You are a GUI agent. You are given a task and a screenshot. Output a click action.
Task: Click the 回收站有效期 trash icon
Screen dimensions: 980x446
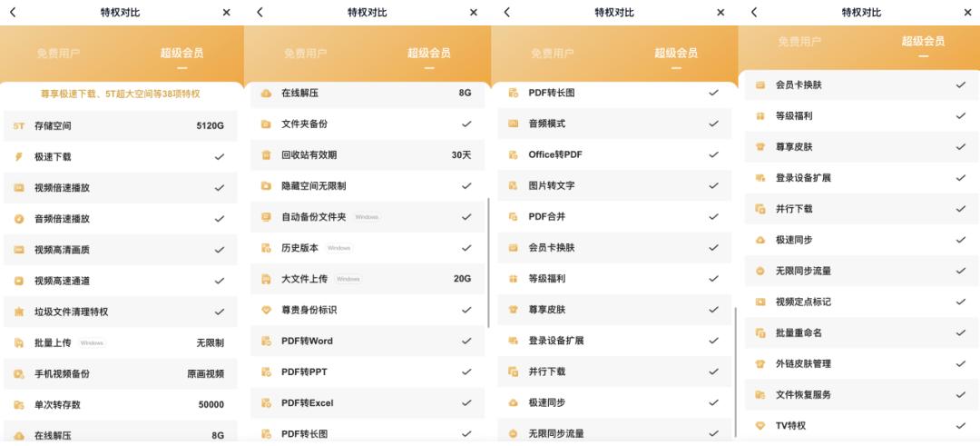[x=266, y=154]
